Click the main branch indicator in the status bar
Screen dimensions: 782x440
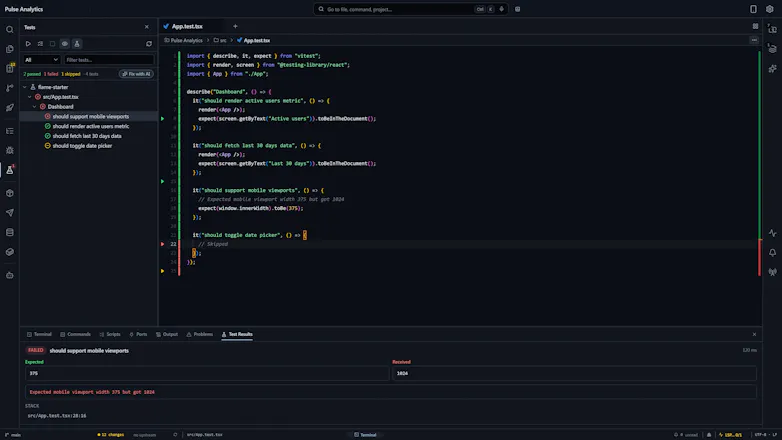[x=13, y=435]
